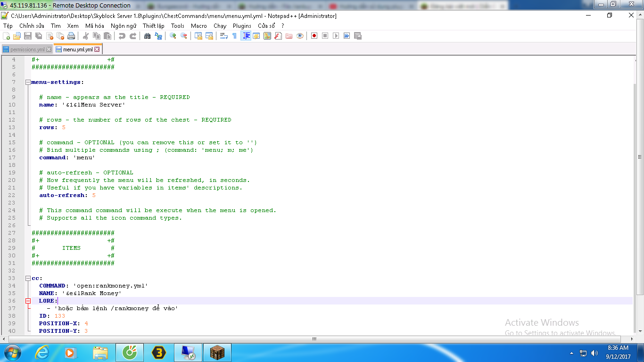Viewport: 644px width, 362px height.
Task: Toggle the Word wrap toolbar button
Action: click(x=224, y=36)
